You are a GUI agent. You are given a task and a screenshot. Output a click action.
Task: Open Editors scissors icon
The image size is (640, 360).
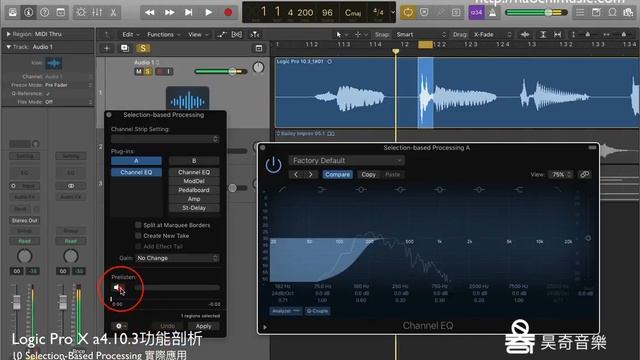pos(113,12)
